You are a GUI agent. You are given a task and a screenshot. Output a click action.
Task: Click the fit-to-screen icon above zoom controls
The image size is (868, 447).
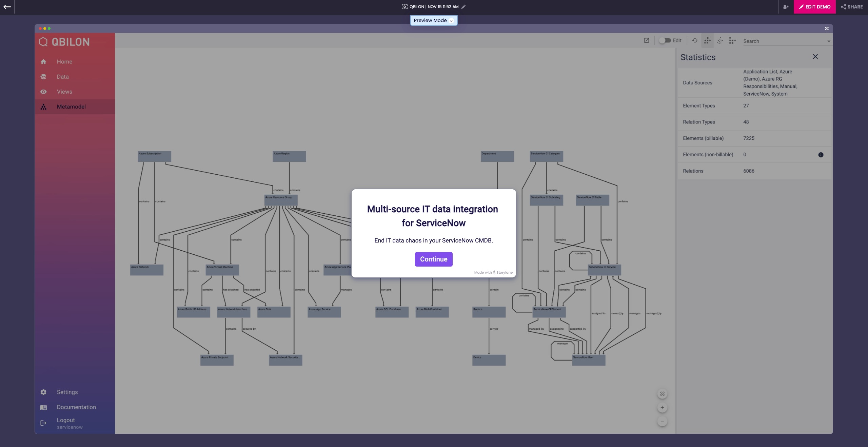click(x=662, y=394)
